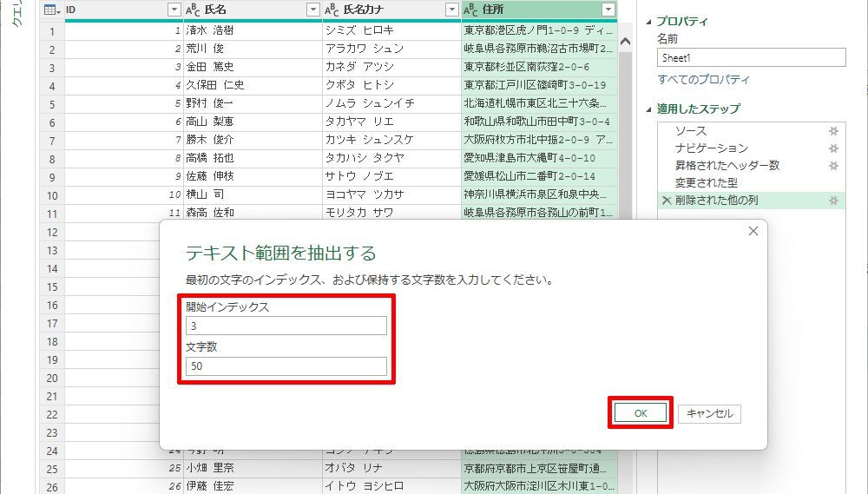Click the ABC data type icon for 氏名カナ
868x494 pixels.
332,10
